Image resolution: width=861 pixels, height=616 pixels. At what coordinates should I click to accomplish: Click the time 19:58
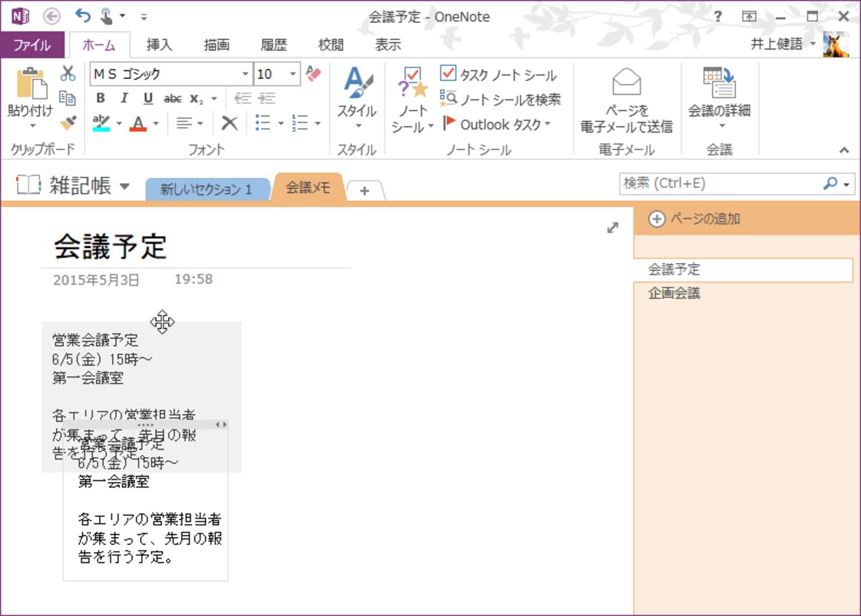194,279
